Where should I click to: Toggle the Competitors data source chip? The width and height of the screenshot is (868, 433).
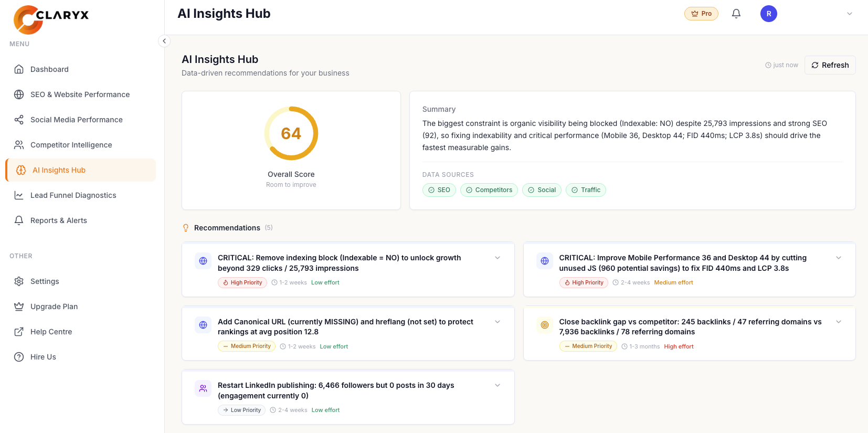(489, 190)
